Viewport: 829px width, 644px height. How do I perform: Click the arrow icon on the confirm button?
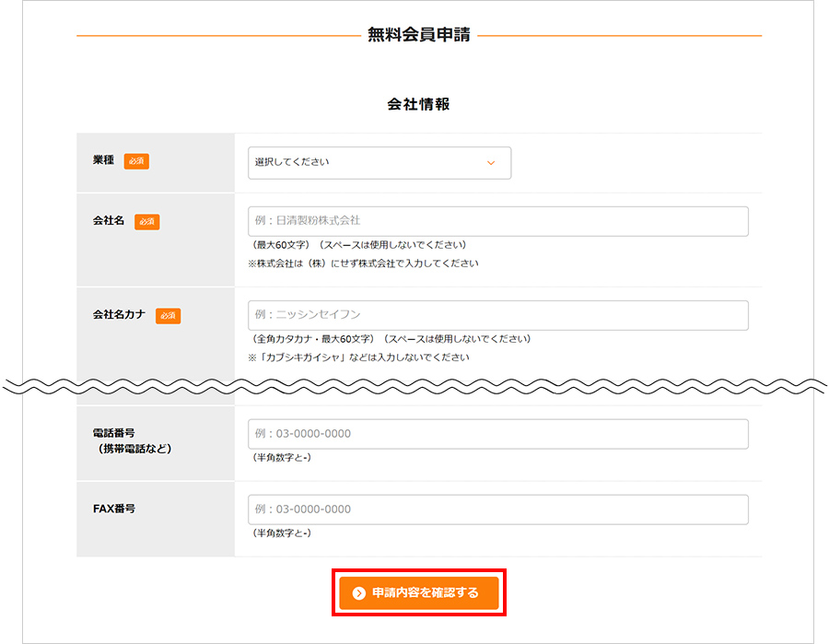[359, 593]
